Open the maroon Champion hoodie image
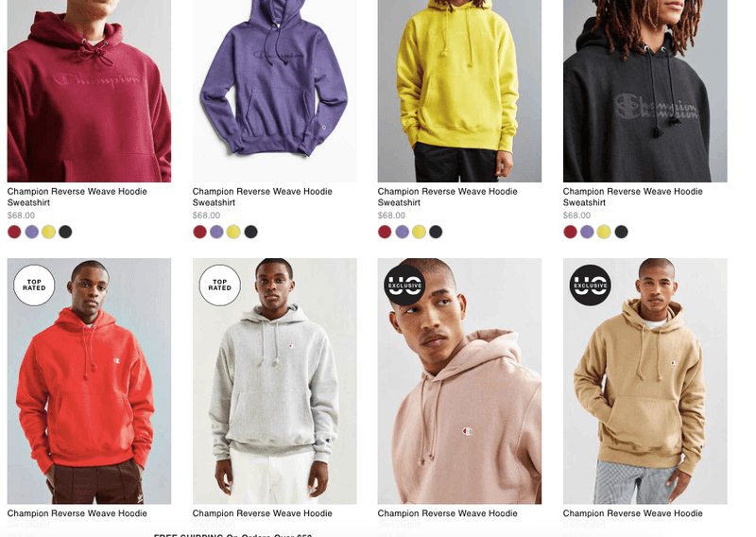756x537 pixels. coord(89,91)
